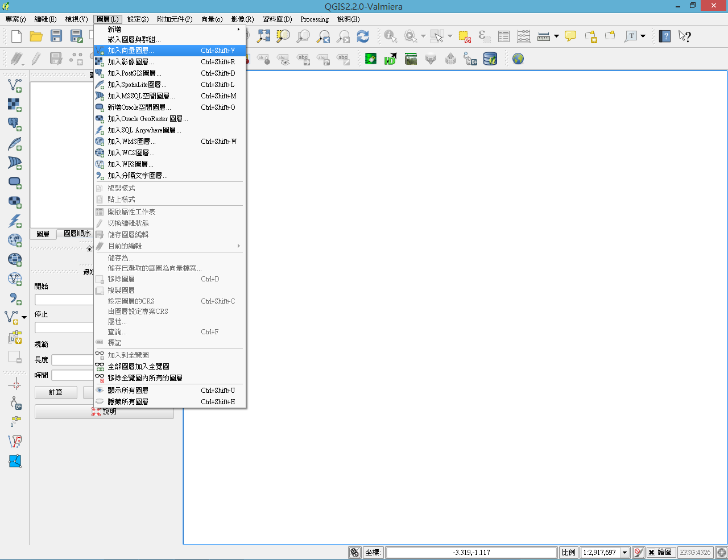Click the Refresh map toolbar icon
728x560 pixels.
click(x=363, y=36)
